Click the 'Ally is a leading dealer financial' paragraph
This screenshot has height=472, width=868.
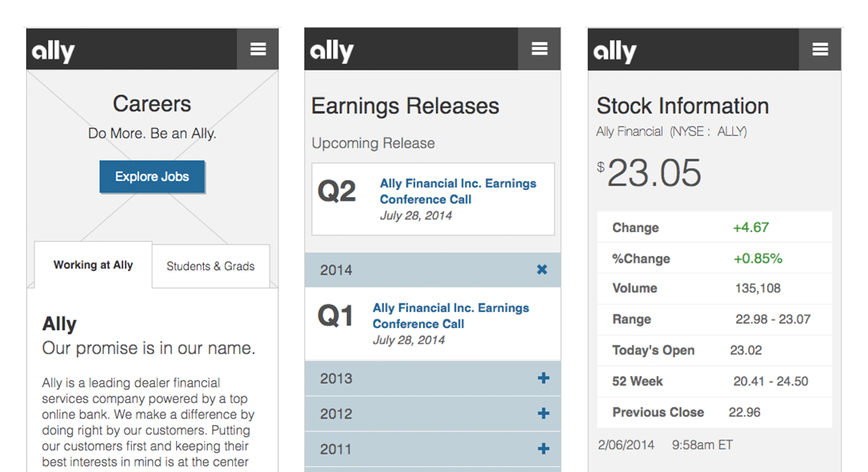(148, 422)
